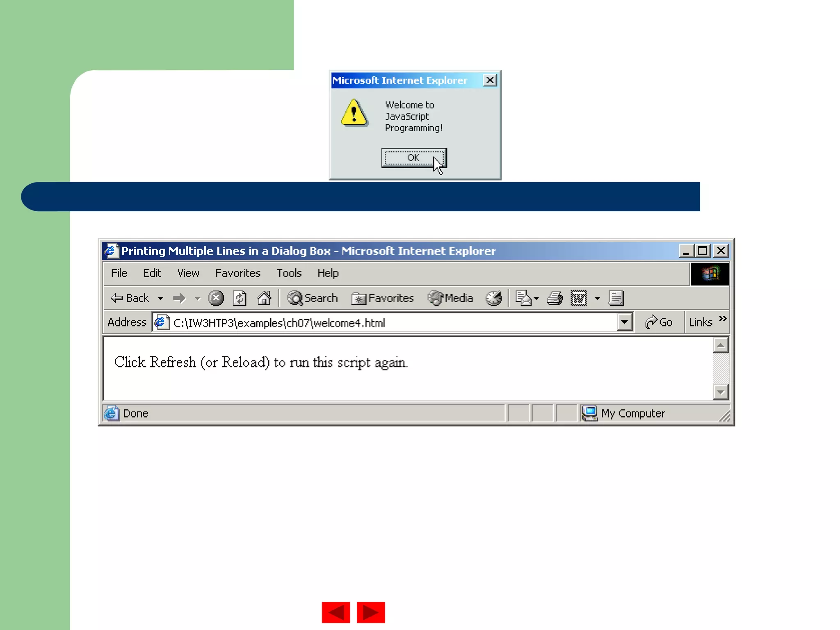Open the File menu

coord(119,273)
